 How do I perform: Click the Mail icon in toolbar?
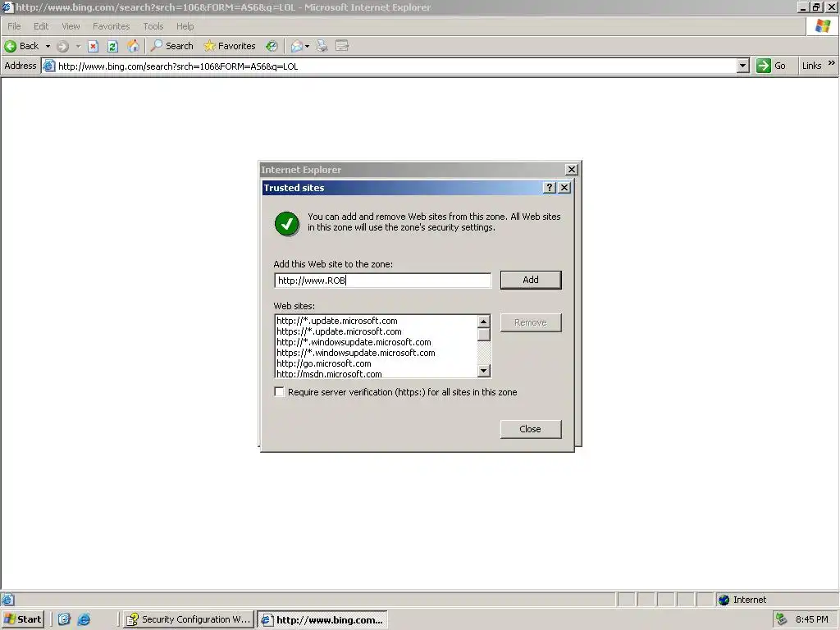tap(296, 47)
